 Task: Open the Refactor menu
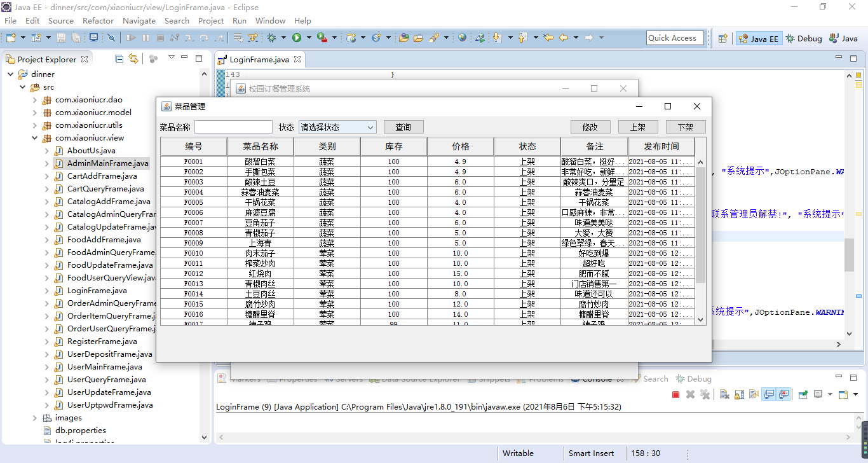pos(98,20)
